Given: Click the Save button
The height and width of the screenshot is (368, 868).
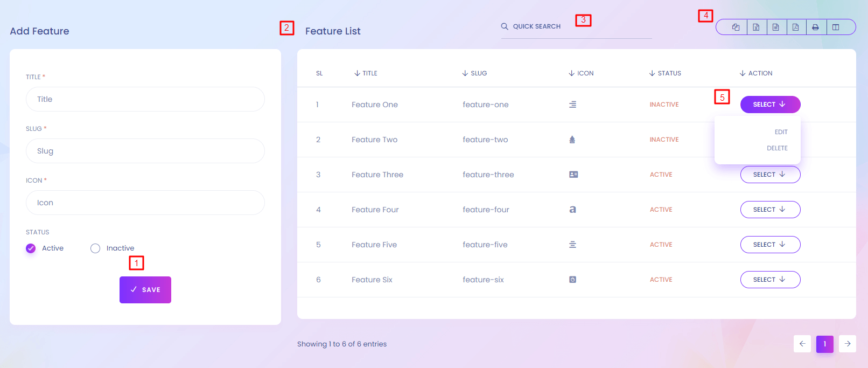Looking at the screenshot, I should click(x=145, y=290).
